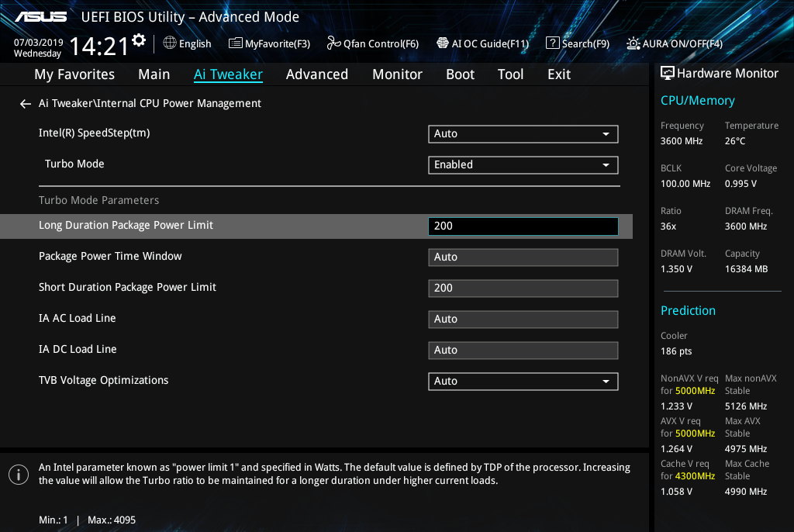Screen dimensions: 794x532
Task: Click 5126 MHz Max nonAVX value
Action: 745,406
